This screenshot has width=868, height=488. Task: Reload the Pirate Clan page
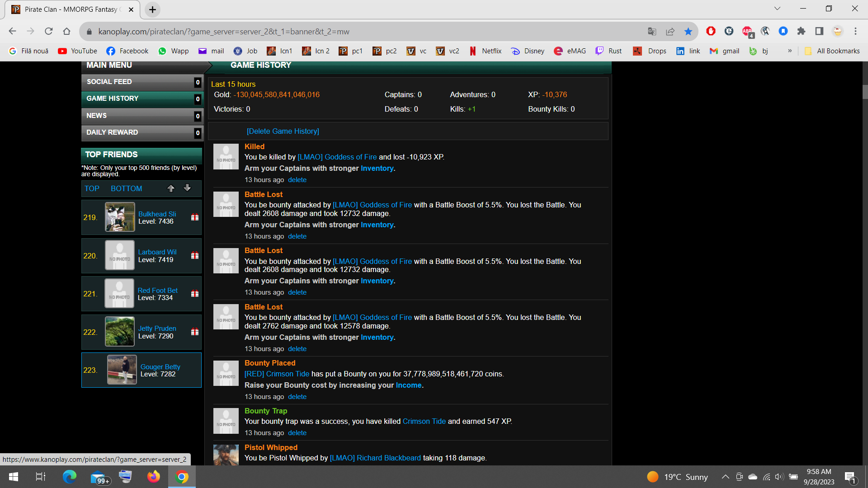coord(48,31)
